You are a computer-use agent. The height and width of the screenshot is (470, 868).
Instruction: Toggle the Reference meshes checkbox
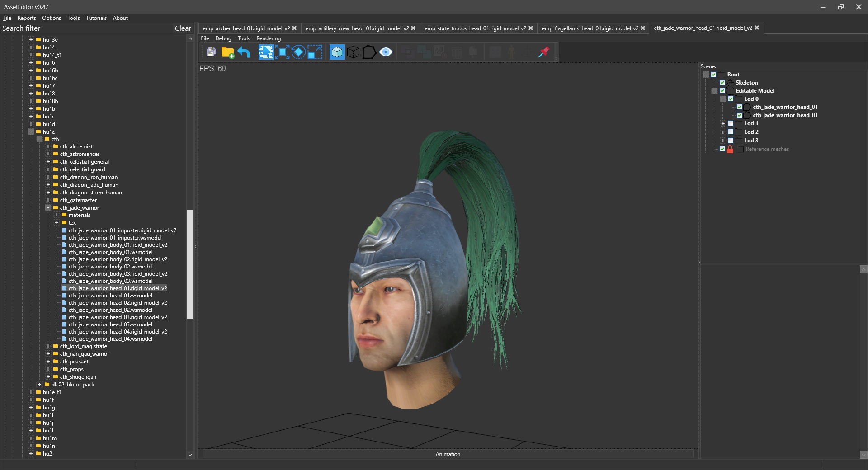[x=722, y=149]
